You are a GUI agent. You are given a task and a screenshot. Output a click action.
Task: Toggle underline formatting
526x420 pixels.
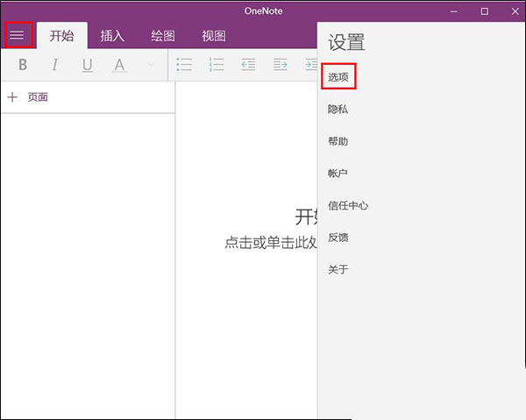click(87, 65)
